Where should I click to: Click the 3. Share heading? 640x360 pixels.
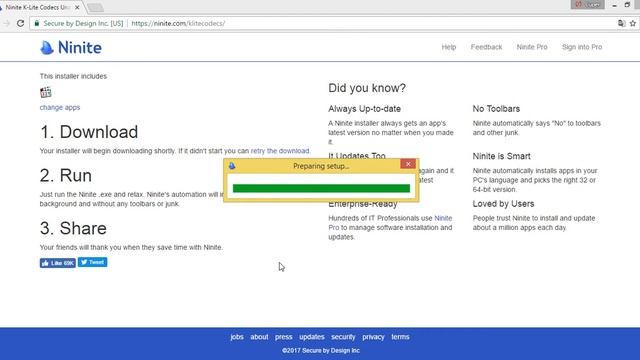coord(73,228)
